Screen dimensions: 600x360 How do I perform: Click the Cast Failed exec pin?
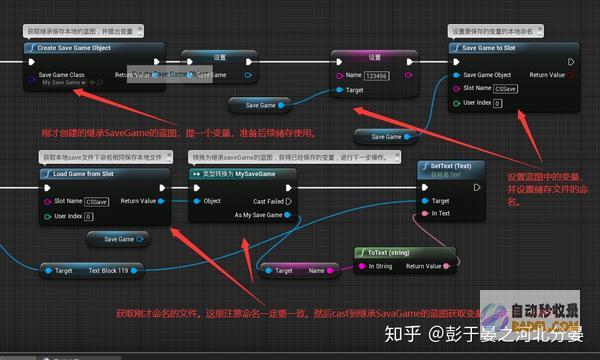pyautogui.click(x=289, y=201)
